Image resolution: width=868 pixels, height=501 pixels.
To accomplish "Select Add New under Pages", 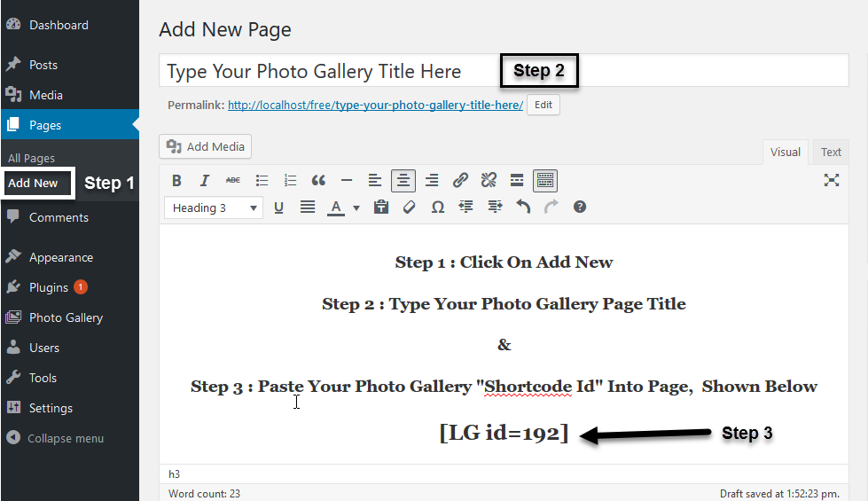I will point(33,184).
